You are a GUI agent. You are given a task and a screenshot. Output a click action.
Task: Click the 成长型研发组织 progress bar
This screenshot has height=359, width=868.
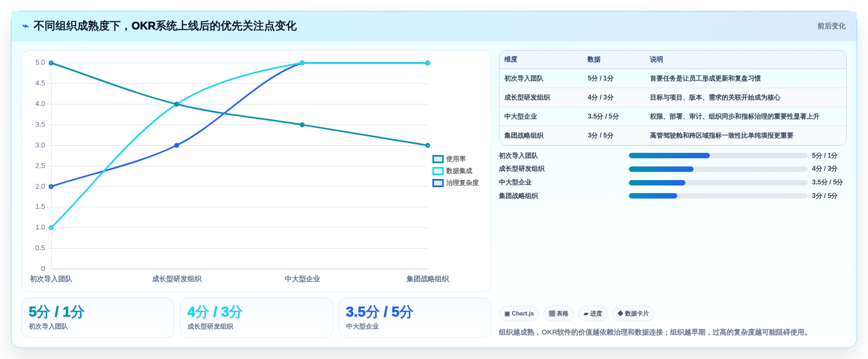(718, 169)
